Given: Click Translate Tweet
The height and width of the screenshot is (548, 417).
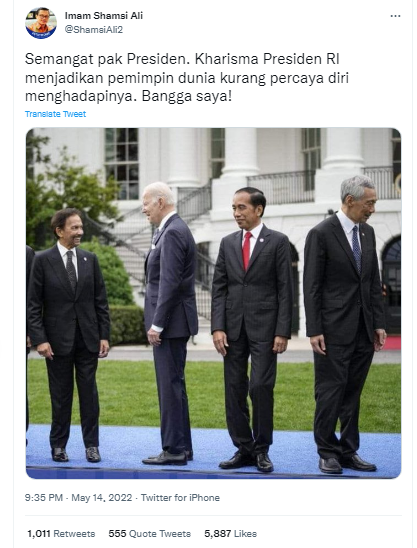Looking at the screenshot, I should point(55,114).
